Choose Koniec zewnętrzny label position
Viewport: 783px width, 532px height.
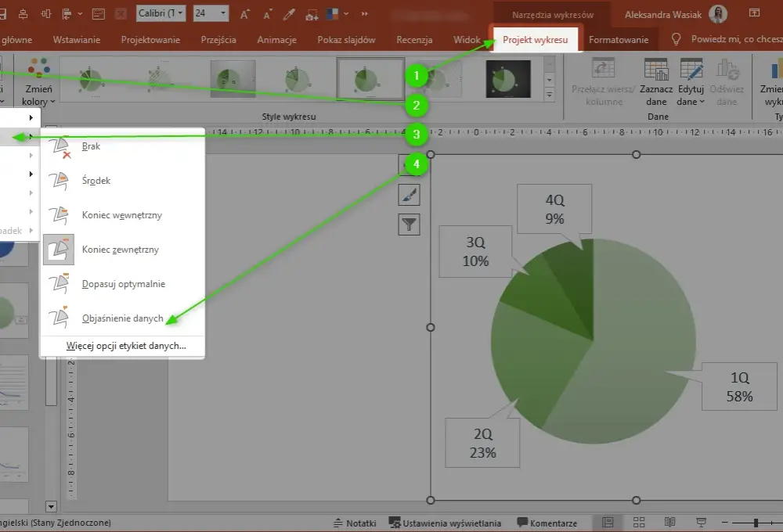[x=122, y=250]
